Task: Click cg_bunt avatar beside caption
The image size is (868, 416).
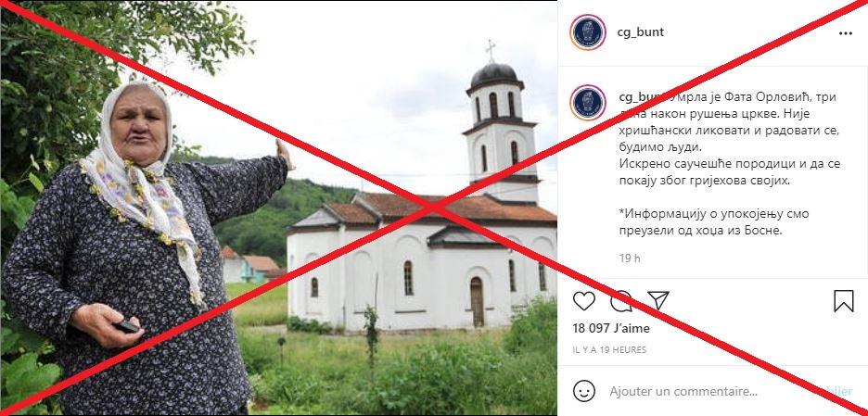Action: 587,102
